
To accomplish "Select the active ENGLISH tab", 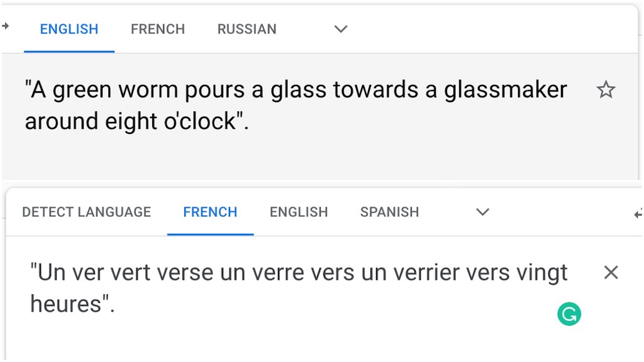I will [69, 29].
